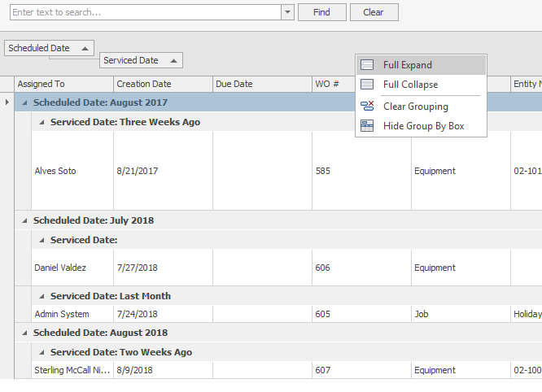
Task: Focus the search text field
Action: pos(146,12)
